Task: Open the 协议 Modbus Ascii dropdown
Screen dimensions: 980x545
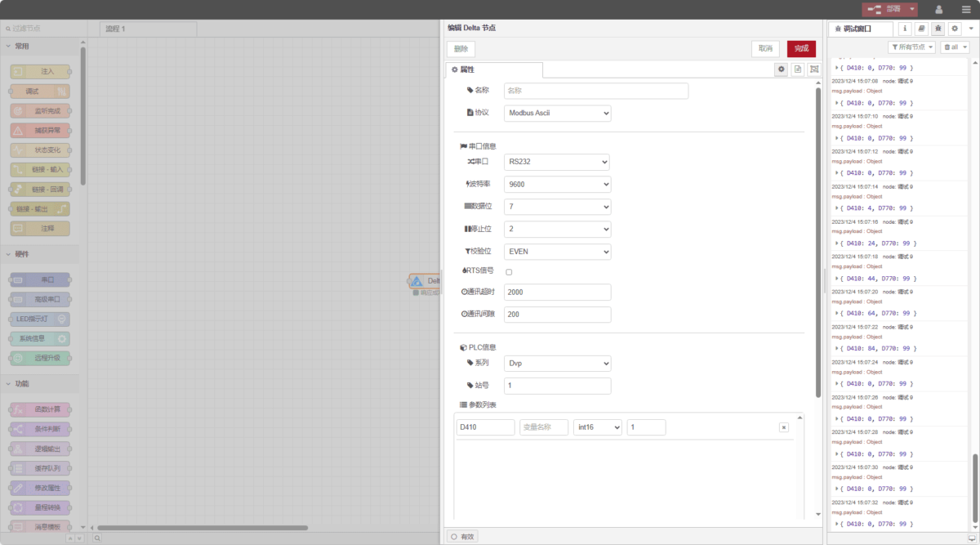Action: pyautogui.click(x=557, y=113)
